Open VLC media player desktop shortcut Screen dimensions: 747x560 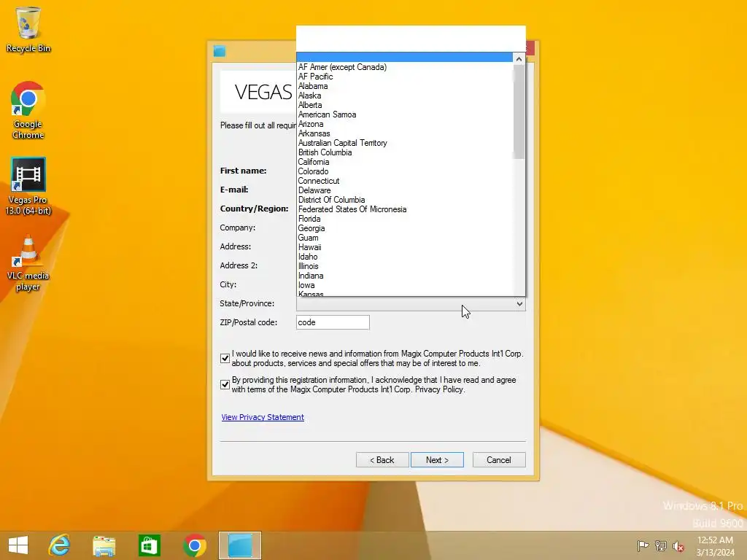(x=28, y=262)
